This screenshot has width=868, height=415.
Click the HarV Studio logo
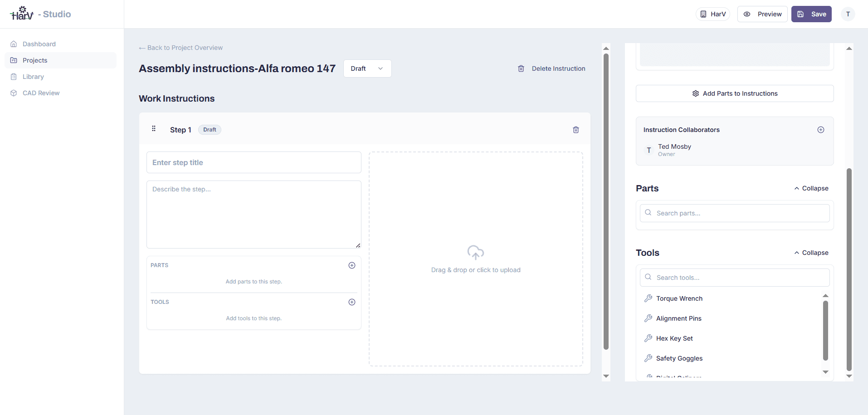click(x=40, y=14)
